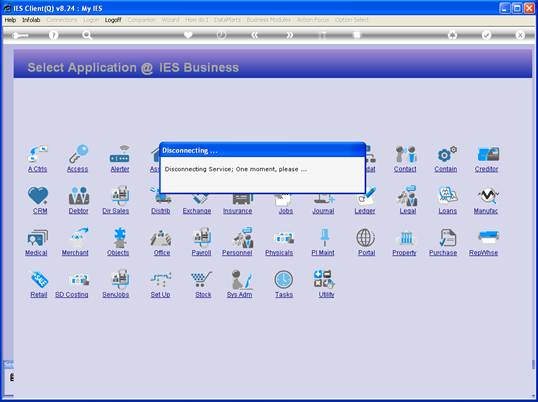The image size is (538, 402).
Task: Open the Office application icon
Action: [x=161, y=237]
